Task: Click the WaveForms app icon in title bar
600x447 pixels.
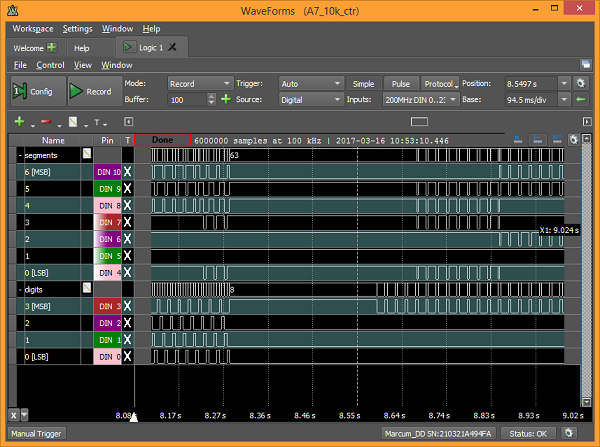Action: click(x=13, y=10)
